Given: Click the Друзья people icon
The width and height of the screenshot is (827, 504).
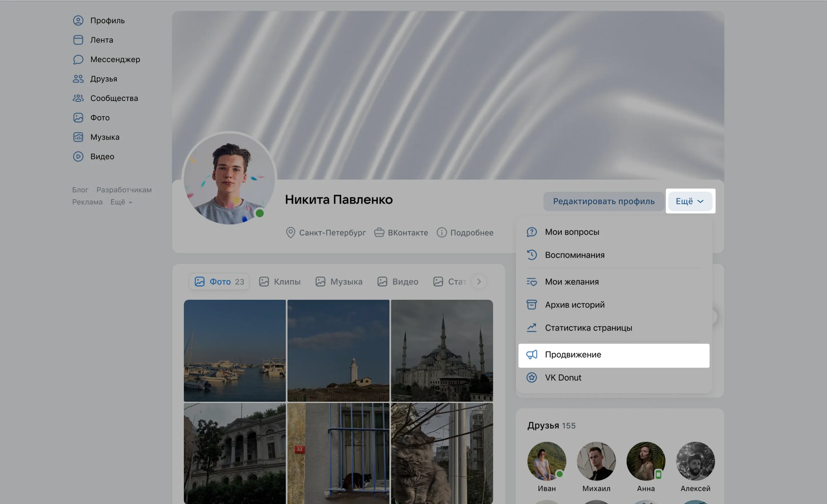Looking at the screenshot, I should click(x=78, y=79).
